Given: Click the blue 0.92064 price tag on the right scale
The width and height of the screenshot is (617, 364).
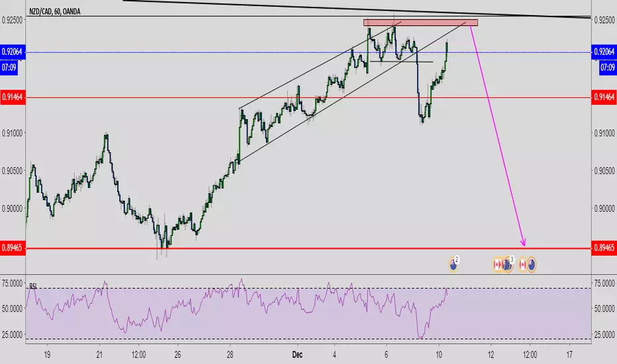Looking at the screenshot, I should (x=604, y=52).
